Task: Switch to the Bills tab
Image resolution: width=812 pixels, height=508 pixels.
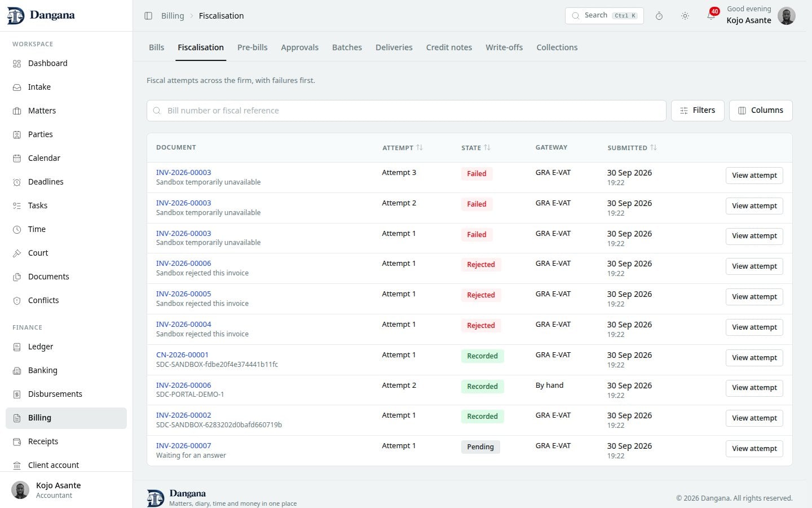Action: [157, 47]
